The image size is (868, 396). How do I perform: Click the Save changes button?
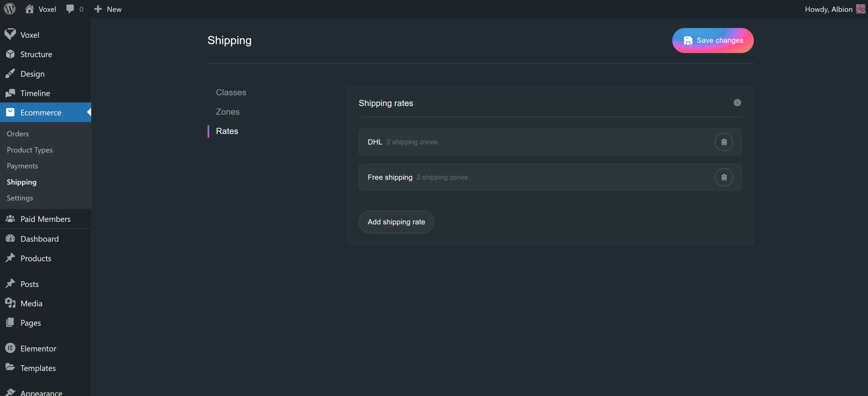click(713, 40)
